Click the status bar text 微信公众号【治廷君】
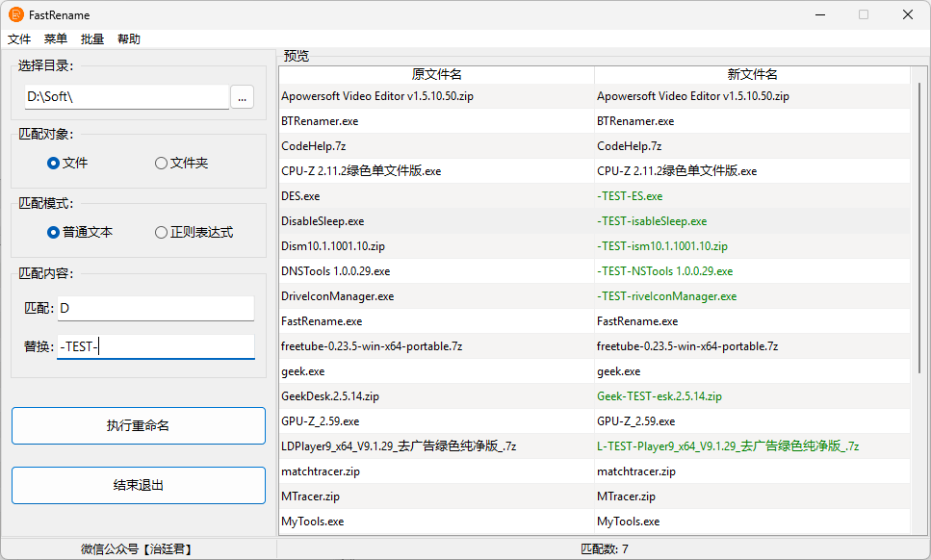 [138, 550]
